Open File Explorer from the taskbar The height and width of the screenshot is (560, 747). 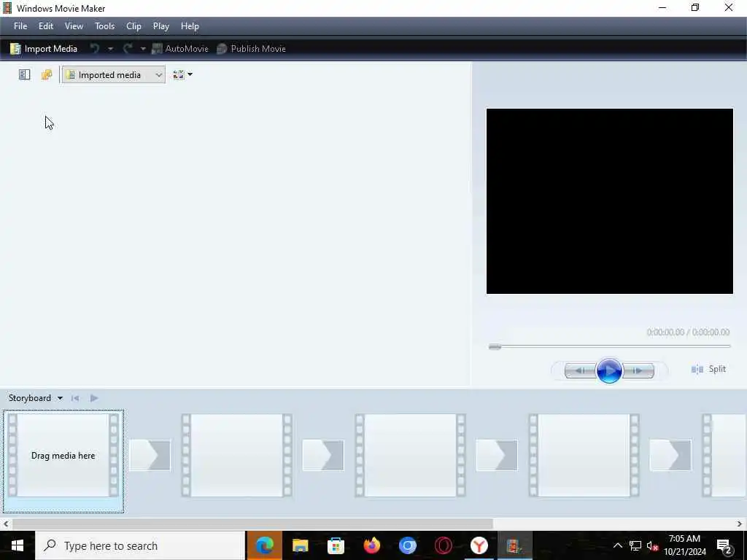[x=300, y=545]
